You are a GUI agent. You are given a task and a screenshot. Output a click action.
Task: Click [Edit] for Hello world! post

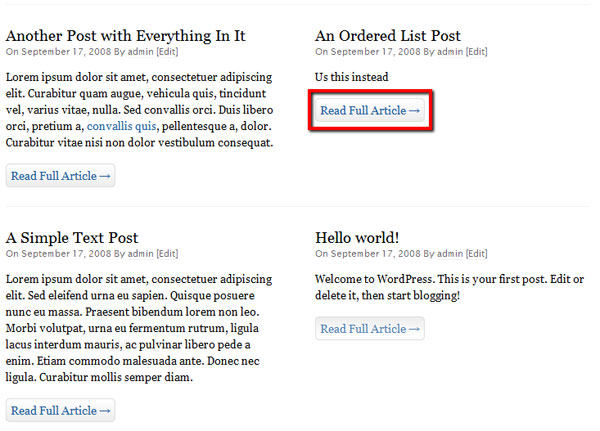[477, 254]
